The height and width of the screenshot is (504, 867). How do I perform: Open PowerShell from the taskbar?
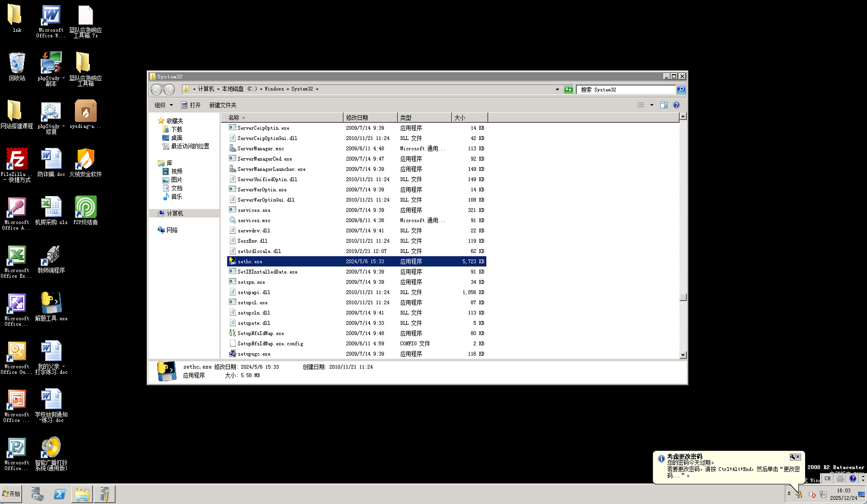(x=59, y=494)
